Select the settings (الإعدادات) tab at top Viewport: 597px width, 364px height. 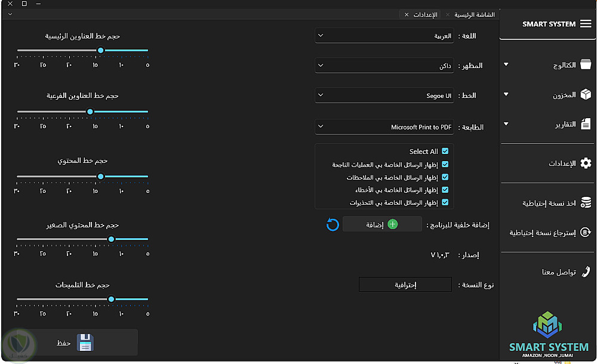click(x=425, y=14)
